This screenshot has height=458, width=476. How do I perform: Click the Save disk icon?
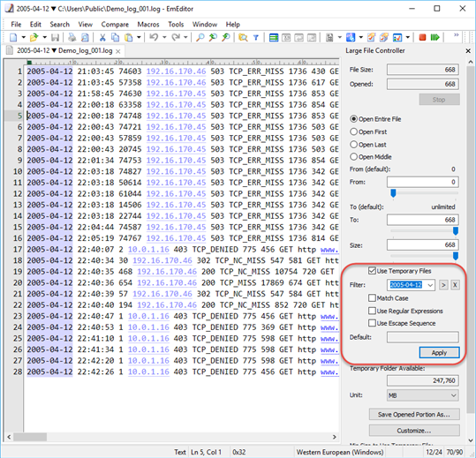55,38
